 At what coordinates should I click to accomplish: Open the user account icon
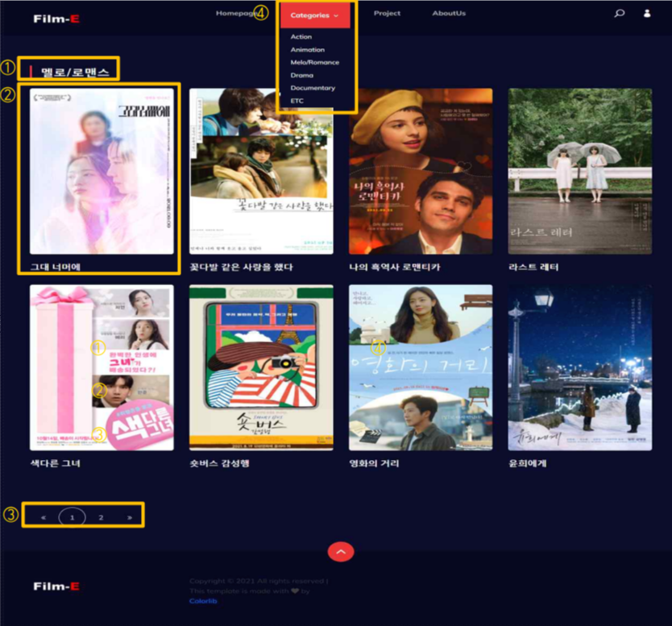coord(647,13)
